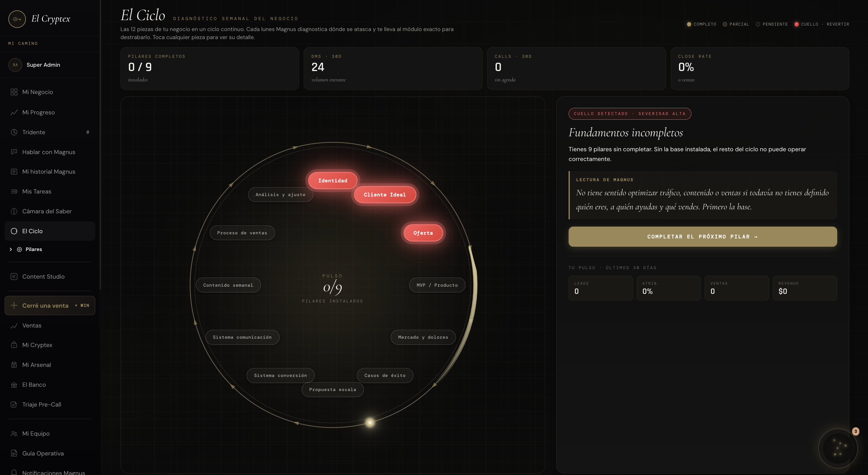Click the El Cryptex key logo icon
Screen dimensions: 868x475
point(17,19)
